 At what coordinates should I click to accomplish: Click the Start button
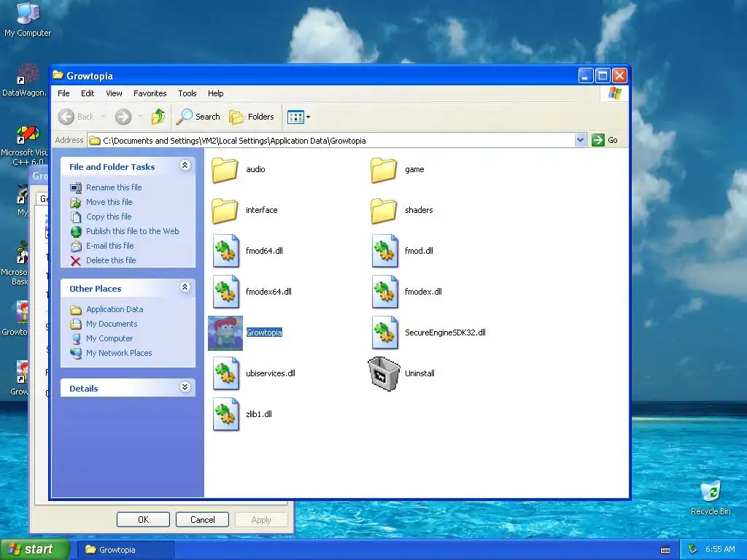pos(34,550)
